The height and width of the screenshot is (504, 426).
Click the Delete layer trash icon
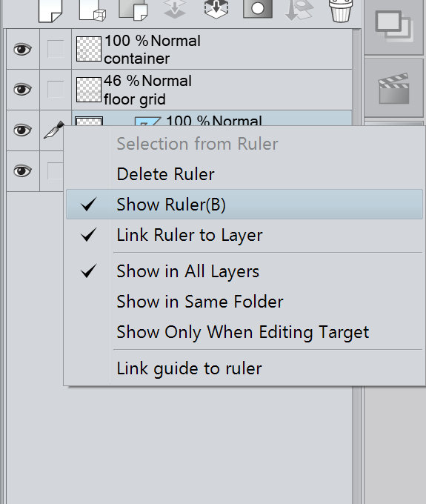pyautogui.click(x=341, y=10)
